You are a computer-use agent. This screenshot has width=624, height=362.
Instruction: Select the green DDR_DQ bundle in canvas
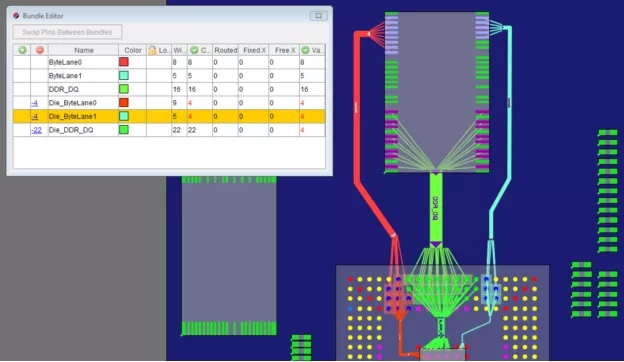[436, 208]
